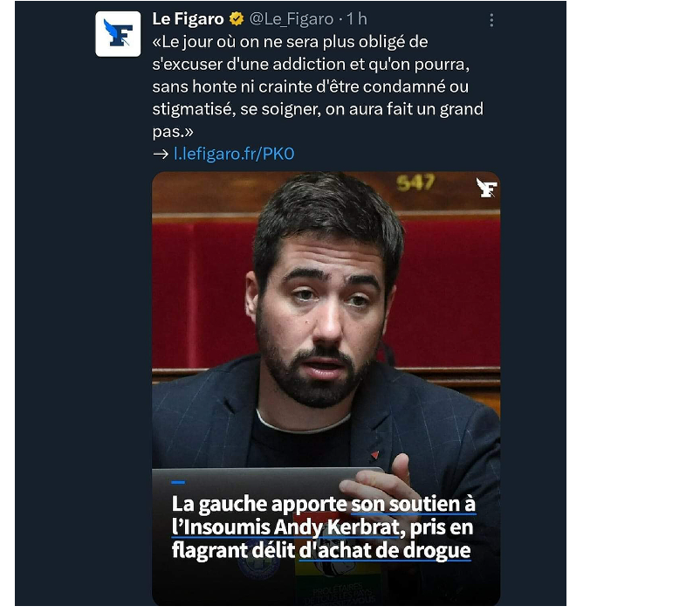Open the l.lefigaro.fr/PK0 link
The width and height of the screenshot is (700, 613).
point(234,154)
